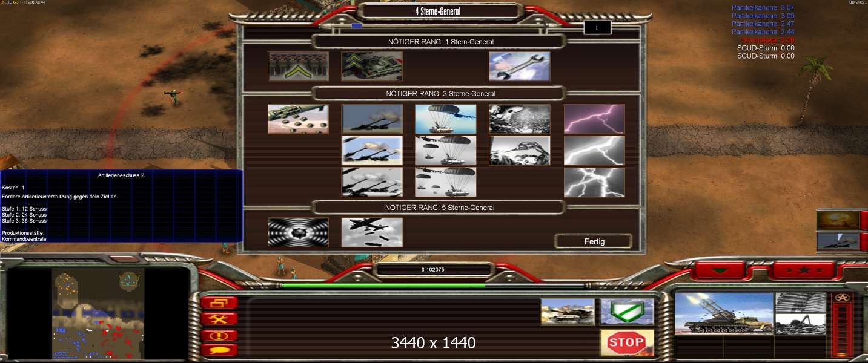Click the available points counter showing 1
Screen dimensions: 868x363
(x=597, y=27)
